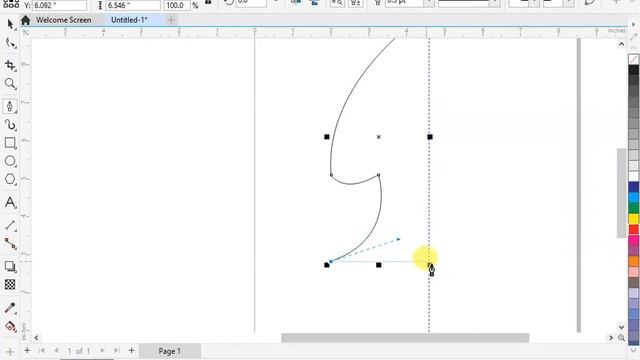This screenshot has height=360, width=640.
Task: Choose the Polygon tool
Action: [10, 180]
